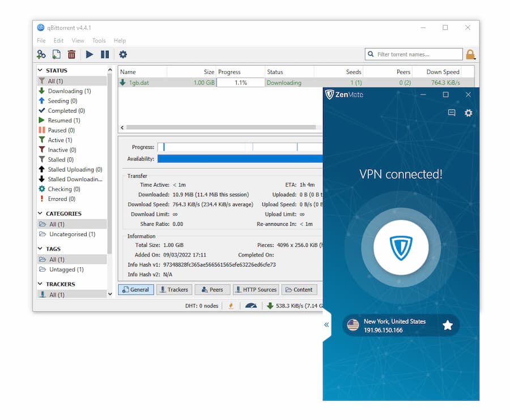The image size is (510, 420).
Task: Filter by Paused (0)
Action: (72, 130)
